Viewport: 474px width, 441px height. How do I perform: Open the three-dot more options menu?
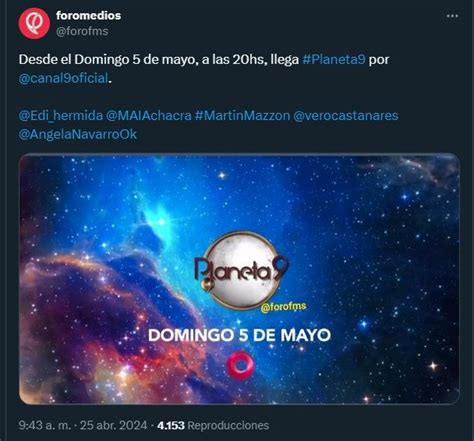452,16
